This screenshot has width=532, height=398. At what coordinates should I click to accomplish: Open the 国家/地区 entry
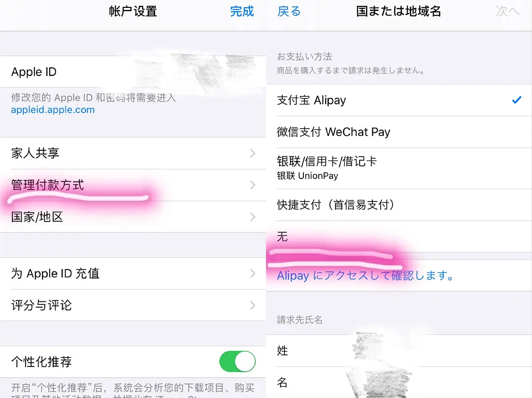[x=133, y=217]
